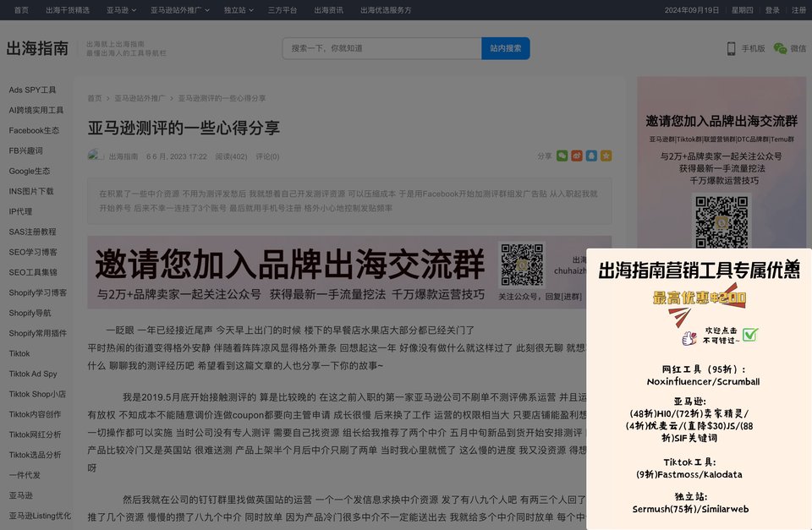Open the FB兴趣词 sidebar link
This screenshot has height=530, width=812.
click(x=26, y=150)
